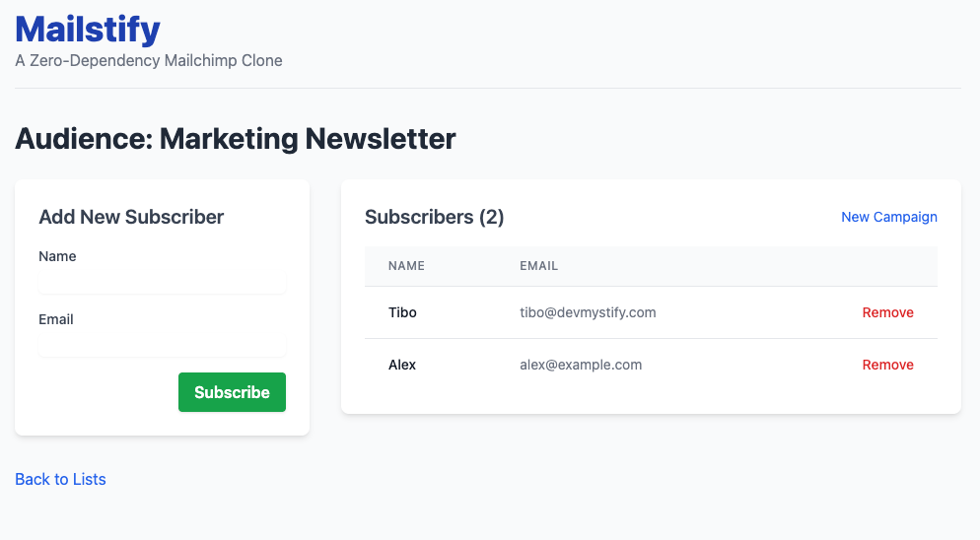980x540 pixels.
Task: Open the New Campaign link
Action: 888,217
